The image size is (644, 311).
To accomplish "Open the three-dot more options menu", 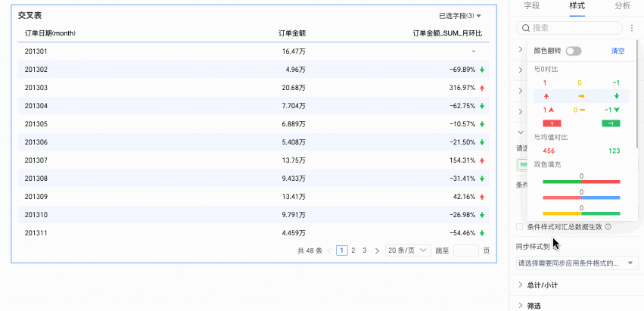I will pos(632,28).
